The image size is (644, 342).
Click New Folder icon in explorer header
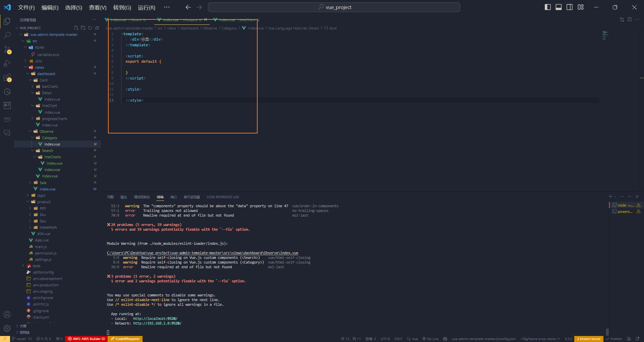83,28
